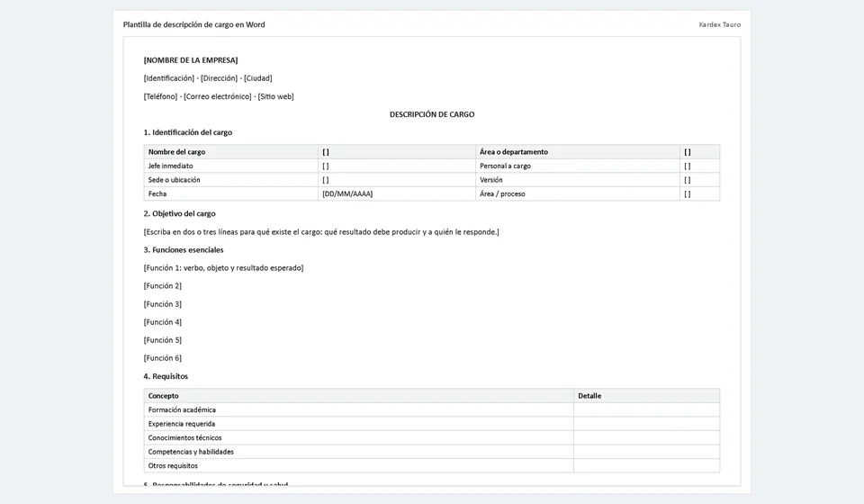This screenshot has height=504, width=864.
Task: Click the 'Sede o ubicación' cell
Action: (x=231, y=180)
